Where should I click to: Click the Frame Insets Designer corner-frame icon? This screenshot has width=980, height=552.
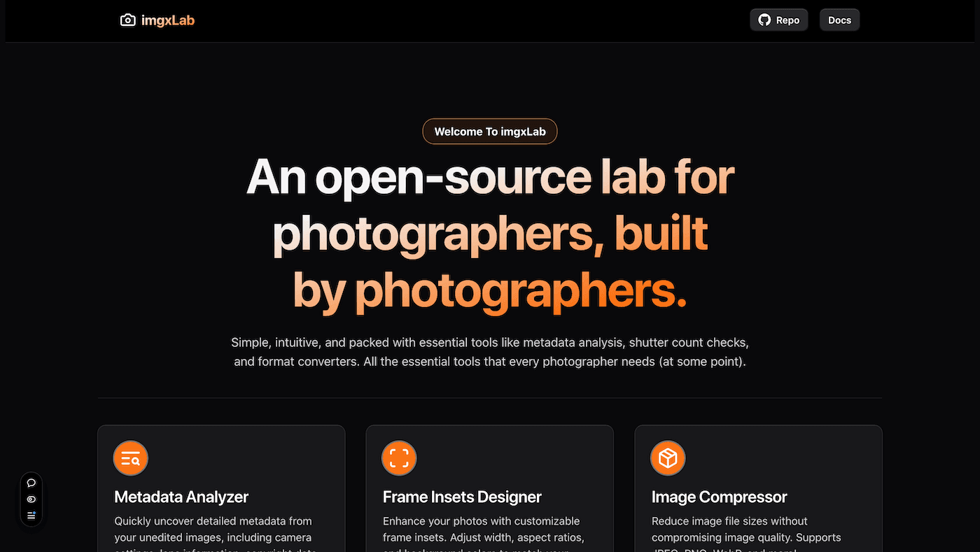pos(399,458)
